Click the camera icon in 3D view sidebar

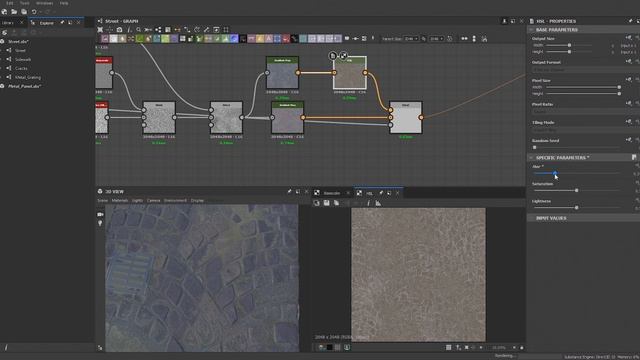coord(100,214)
